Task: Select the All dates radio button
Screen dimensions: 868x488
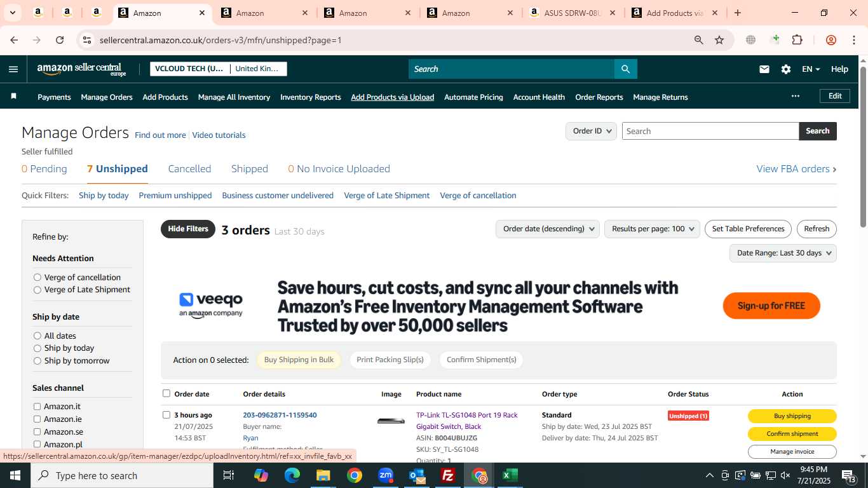Action: pyautogui.click(x=37, y=335)
